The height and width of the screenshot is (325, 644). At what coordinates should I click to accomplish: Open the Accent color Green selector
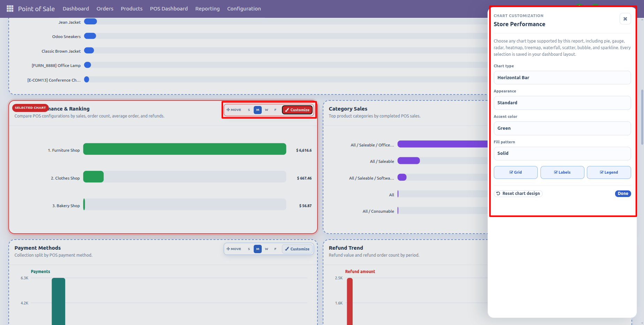click(x=562, y=128)
